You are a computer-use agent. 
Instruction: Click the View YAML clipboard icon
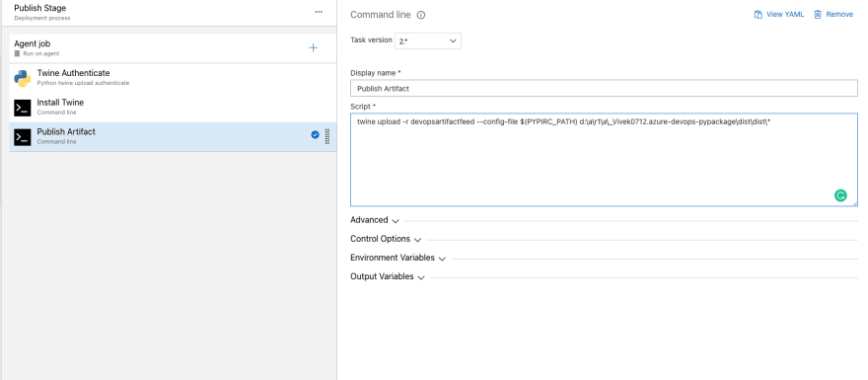(758, 15)
